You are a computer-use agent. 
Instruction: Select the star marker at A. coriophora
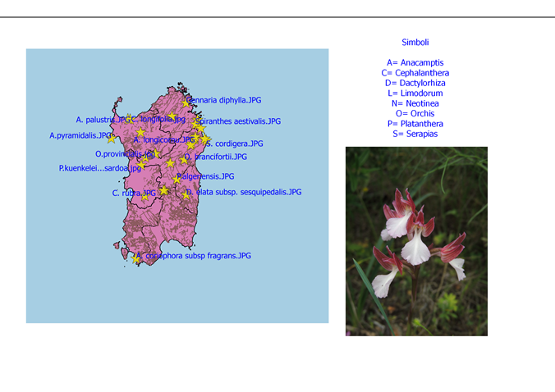[x=136, y=258]
